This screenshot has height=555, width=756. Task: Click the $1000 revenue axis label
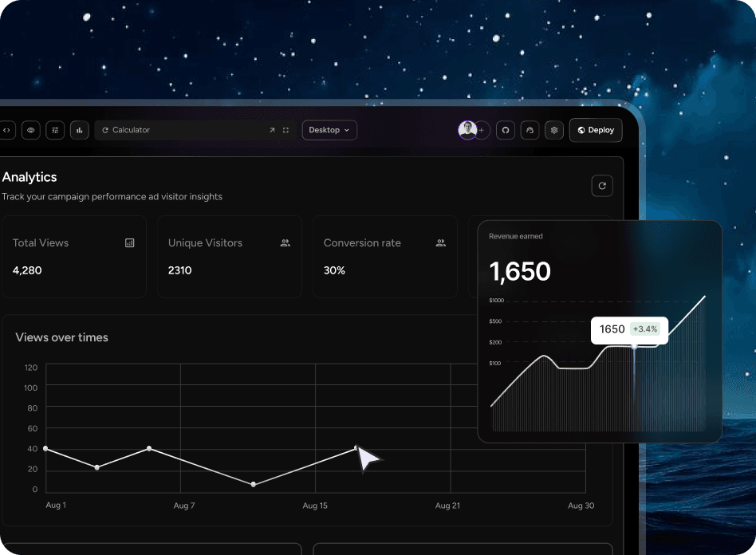click(496, 301)
